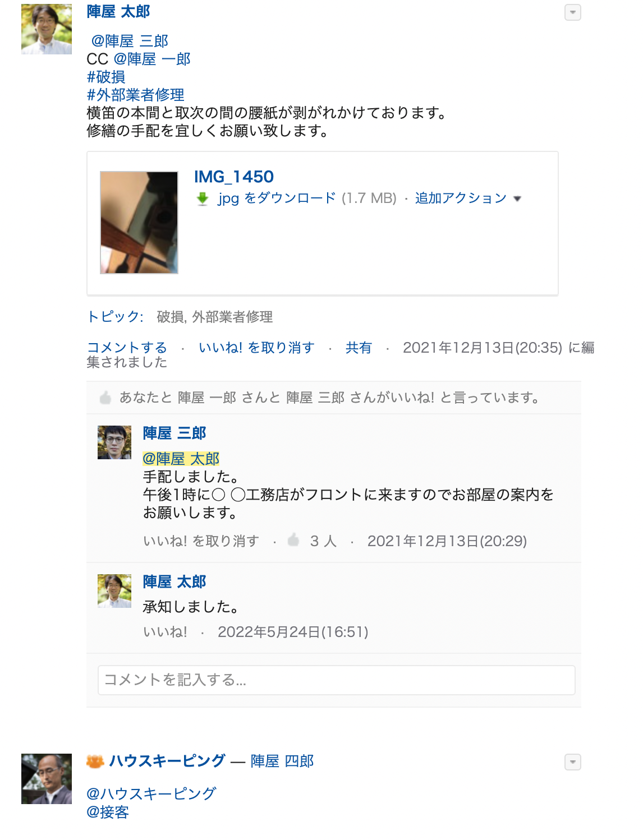
Task: Open 陣屋 太郎 avatar in the 承知しました comment
Action: coord(114,591)
